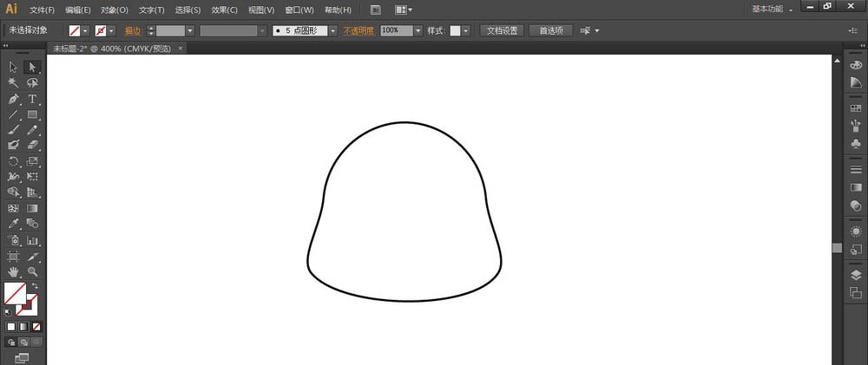Click the 首选项 button

[550, 30]
